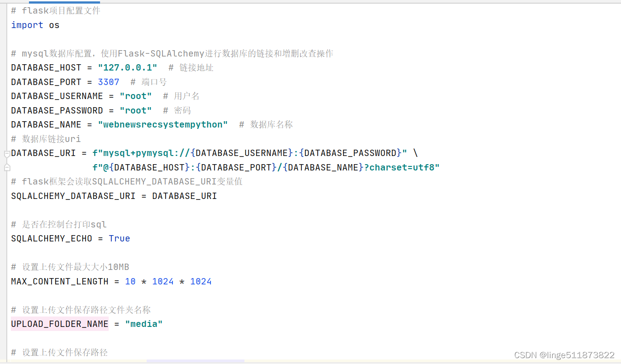Click the '# 是否在控制台打印sql' comment
The width and height of the screenshot is (621, 364).
click(59, 224)
